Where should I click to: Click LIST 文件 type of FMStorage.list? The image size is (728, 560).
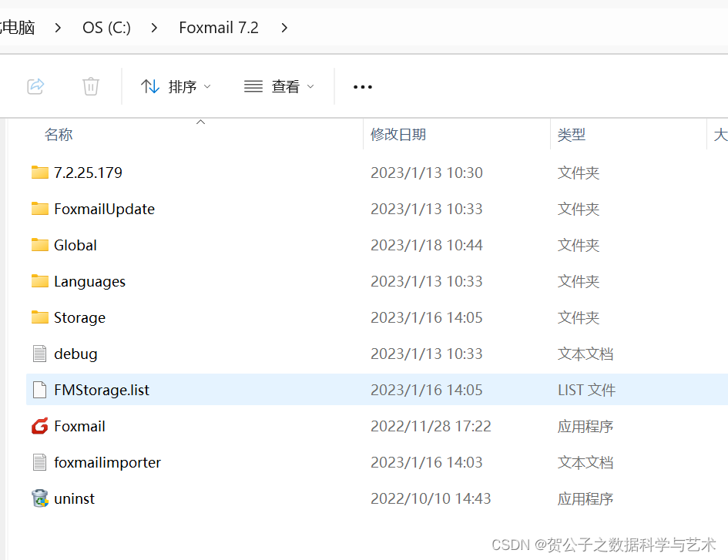pyautogui.click(x=586, y=390)
